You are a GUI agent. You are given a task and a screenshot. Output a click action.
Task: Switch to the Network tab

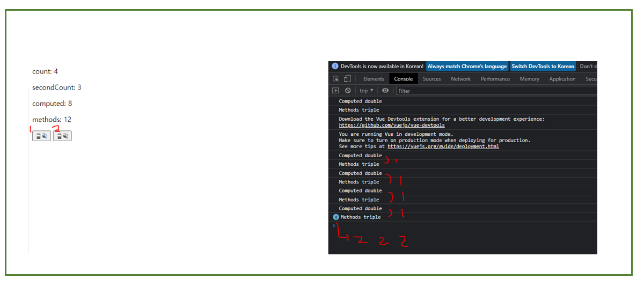click(x=460, y=79)
